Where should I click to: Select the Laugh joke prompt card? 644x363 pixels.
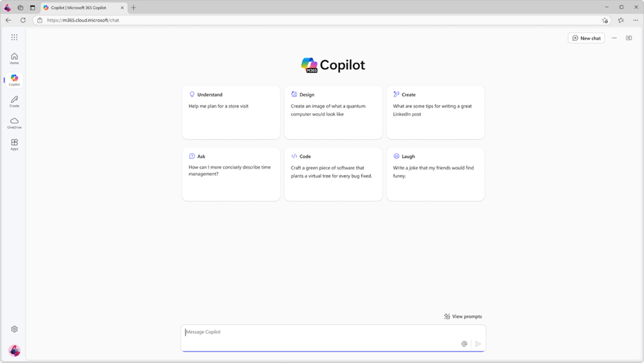point(436,174)
